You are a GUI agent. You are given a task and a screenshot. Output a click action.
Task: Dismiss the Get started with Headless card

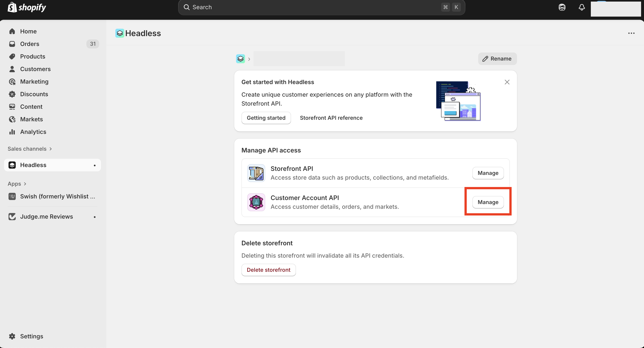point(507,82)
